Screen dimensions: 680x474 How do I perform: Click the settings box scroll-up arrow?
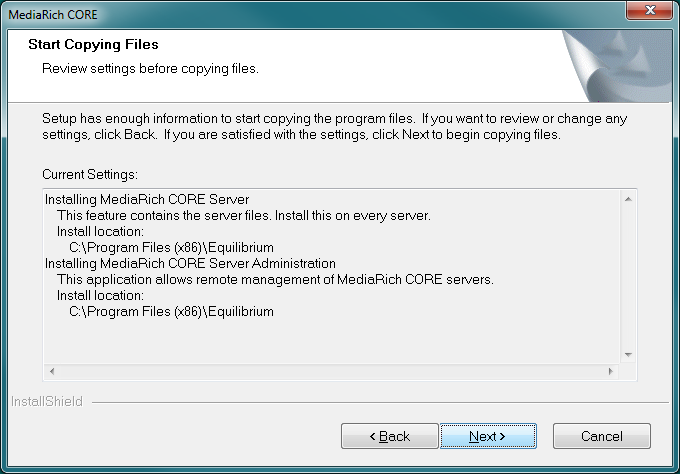pos(628,199)
